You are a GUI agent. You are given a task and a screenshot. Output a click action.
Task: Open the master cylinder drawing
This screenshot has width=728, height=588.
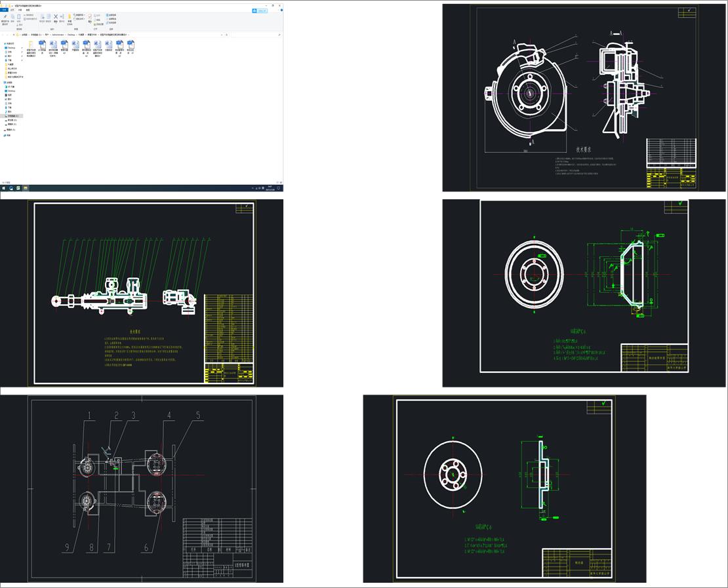pyautogui.click(x=142, y=293)
